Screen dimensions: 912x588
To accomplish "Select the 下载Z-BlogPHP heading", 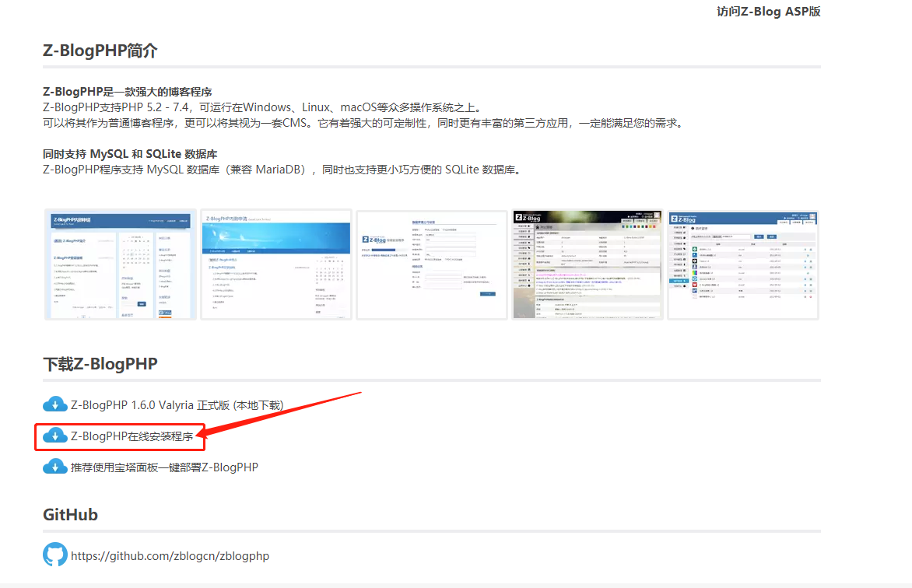I will click(x=100, y=364).
